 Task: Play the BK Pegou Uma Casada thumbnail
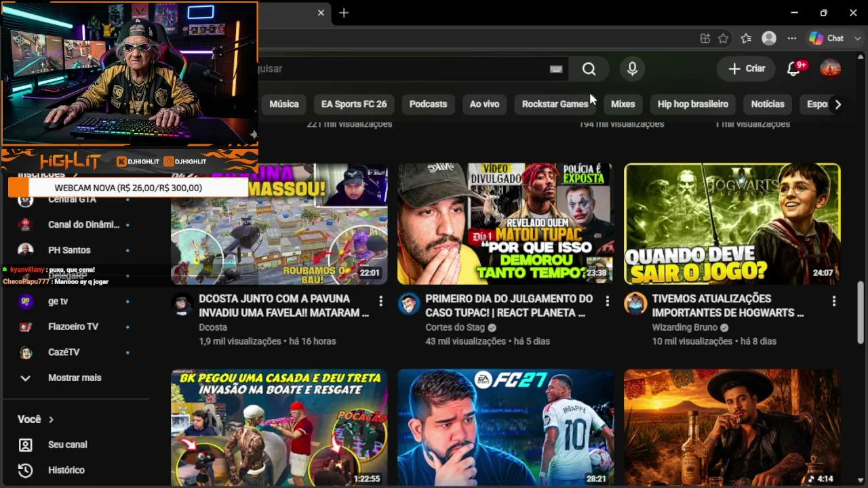point(279,428)
